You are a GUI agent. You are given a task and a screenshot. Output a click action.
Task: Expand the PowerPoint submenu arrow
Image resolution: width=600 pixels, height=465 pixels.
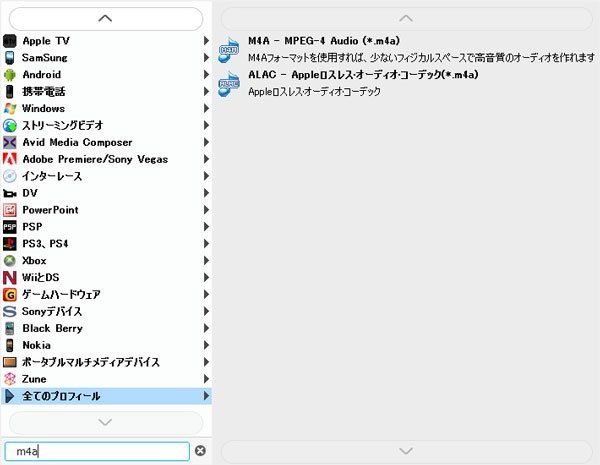pos(206,210)
